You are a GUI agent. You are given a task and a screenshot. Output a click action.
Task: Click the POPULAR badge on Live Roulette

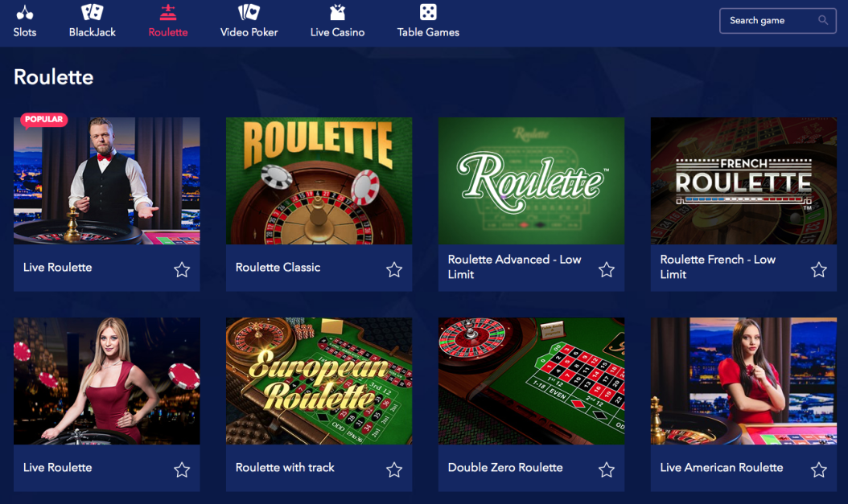(x=43, y=120)
